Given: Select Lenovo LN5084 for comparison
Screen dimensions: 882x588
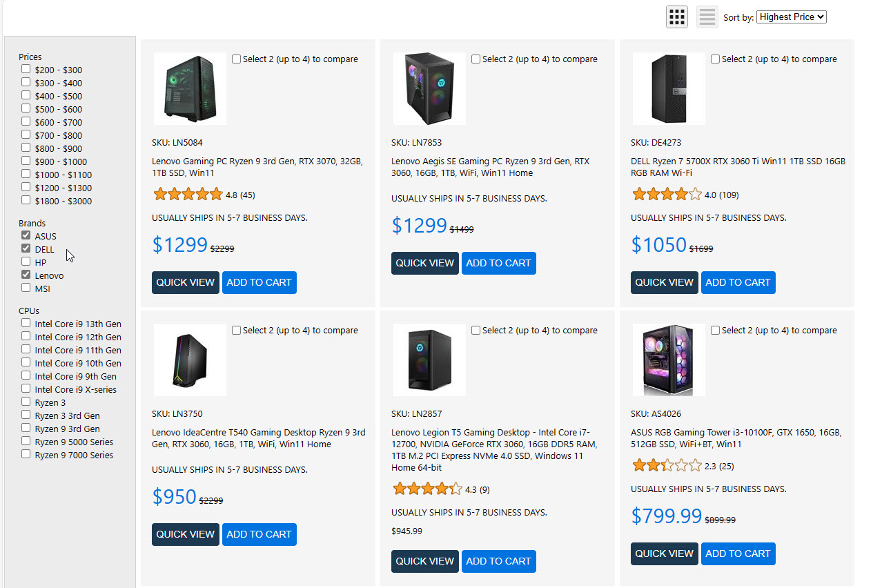Looking at the screenshot, I should [237, 59].
